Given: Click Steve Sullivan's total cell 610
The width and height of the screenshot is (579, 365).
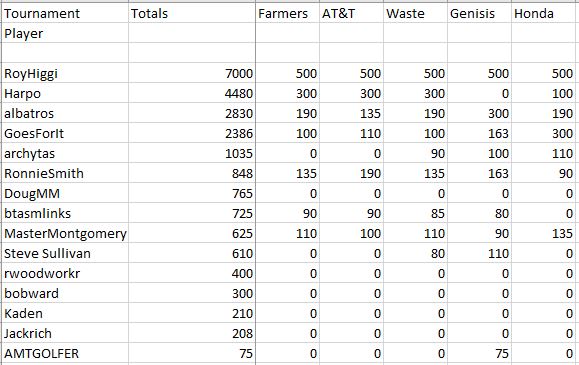Looking at the screenshot, I should [x=192, y=253].
